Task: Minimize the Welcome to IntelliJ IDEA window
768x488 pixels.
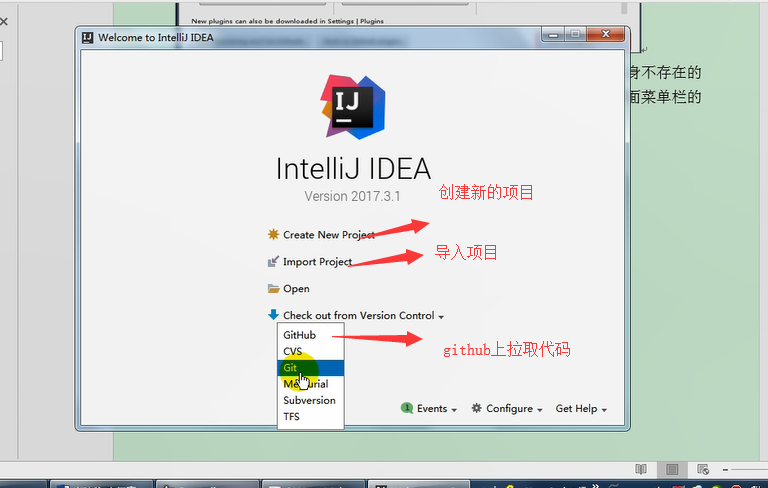Action: coord(553,34)
